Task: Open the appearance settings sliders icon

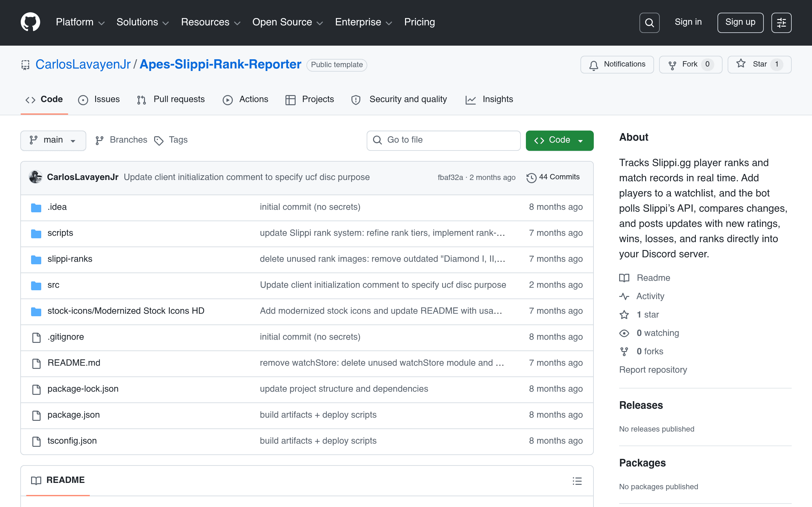Action: click(781, 23)
